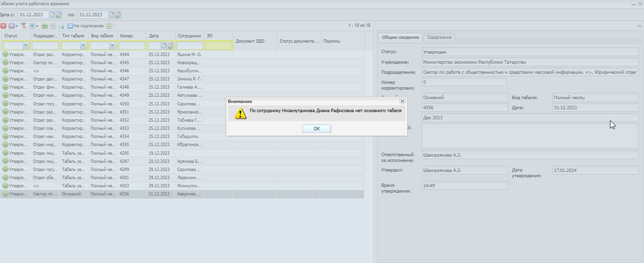Screen dimensions: 644x263
Task: Click the 'Утвердил' field Шакирзянова А.З.
Action: (x=464, y=170)
